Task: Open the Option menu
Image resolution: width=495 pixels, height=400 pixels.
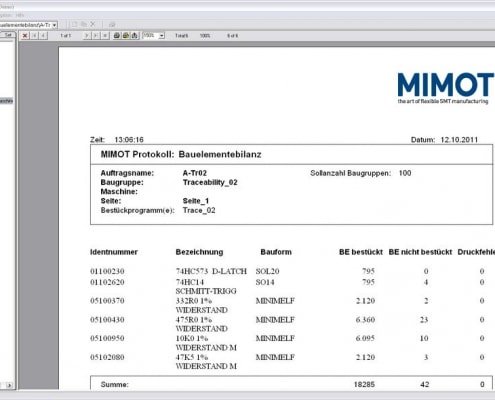Action: pyautogui.click(x=6, y=15)
